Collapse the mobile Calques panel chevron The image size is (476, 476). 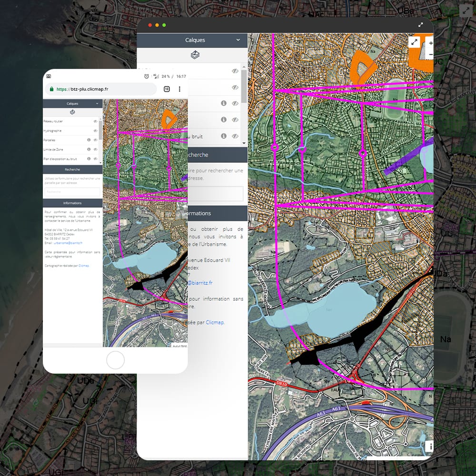pyautogui.click(x=97, y=103)
